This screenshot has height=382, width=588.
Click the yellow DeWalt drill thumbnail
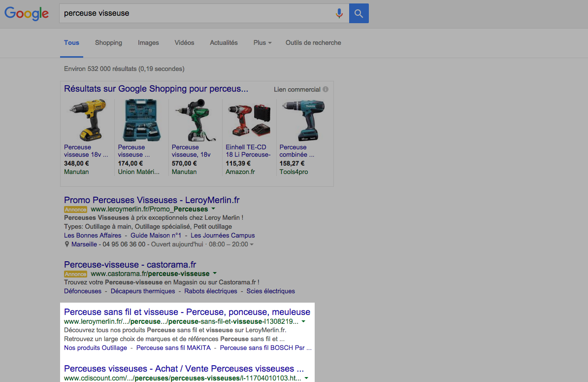coord(88,120)
